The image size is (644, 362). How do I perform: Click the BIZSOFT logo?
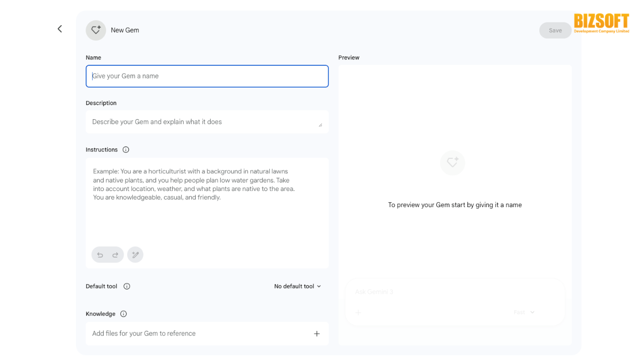pos(601,23)
